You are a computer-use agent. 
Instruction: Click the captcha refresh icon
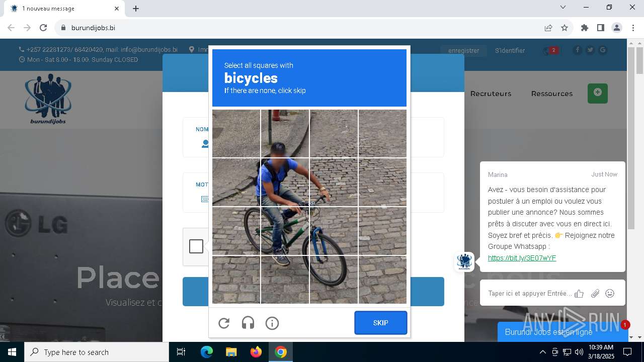(x=224, y=323)
